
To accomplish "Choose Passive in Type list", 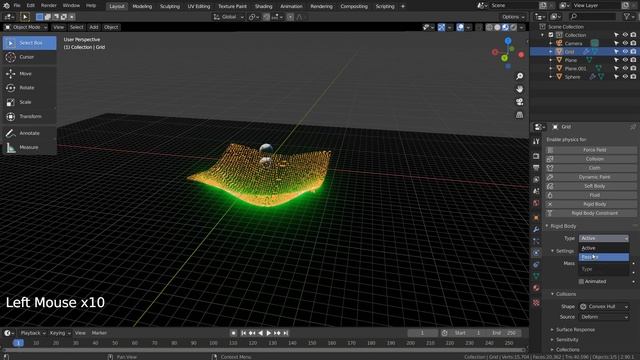I will tap(603, 257).
